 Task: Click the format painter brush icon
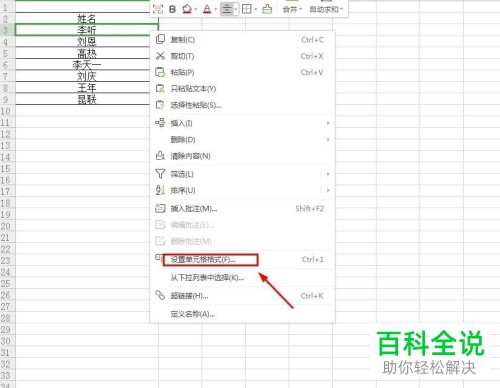[267, 9]
